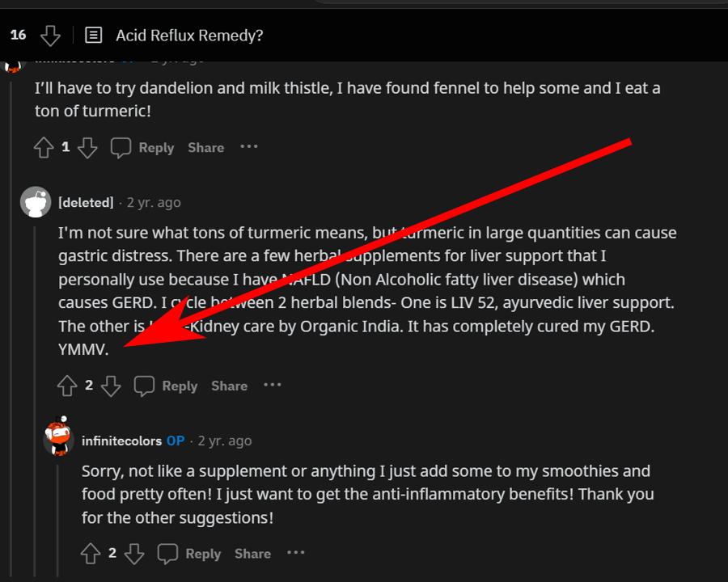Viewport: 728px width, 582px height.
Task: Click infinitecolors' avatar image
Action: (x=58, y=441)
